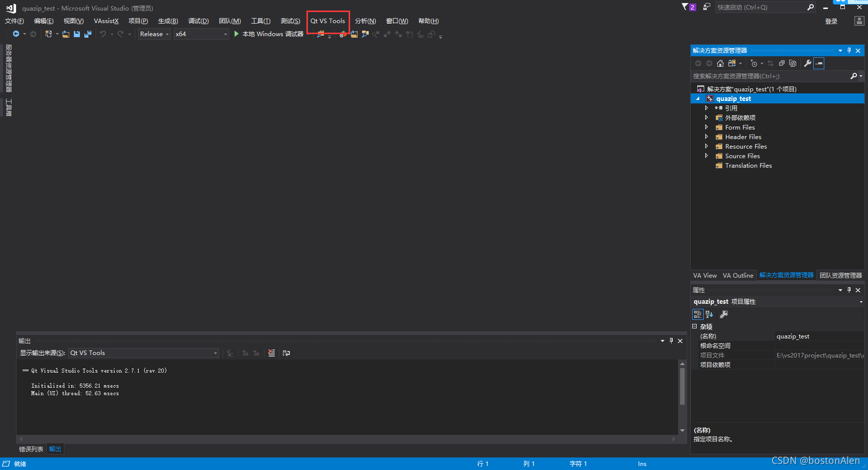Start the local Windows debugger
The height and width of the screenshot is (470, 868).
coord(269,34)
